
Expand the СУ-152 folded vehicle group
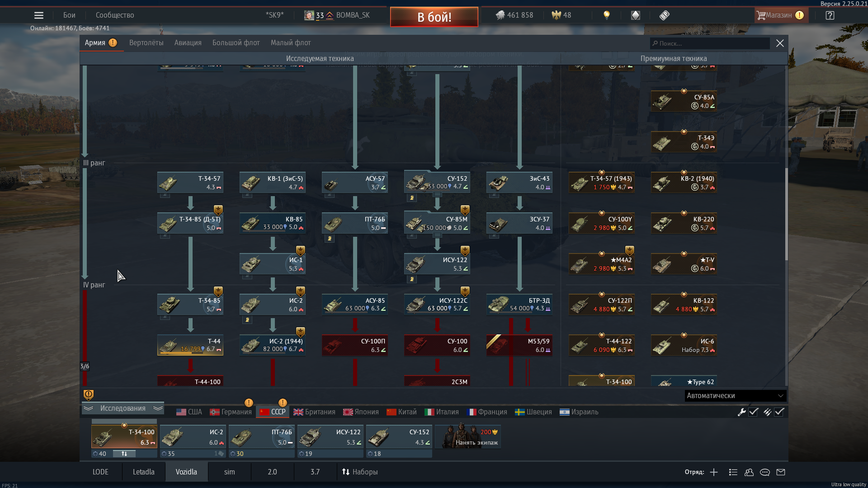437,195
